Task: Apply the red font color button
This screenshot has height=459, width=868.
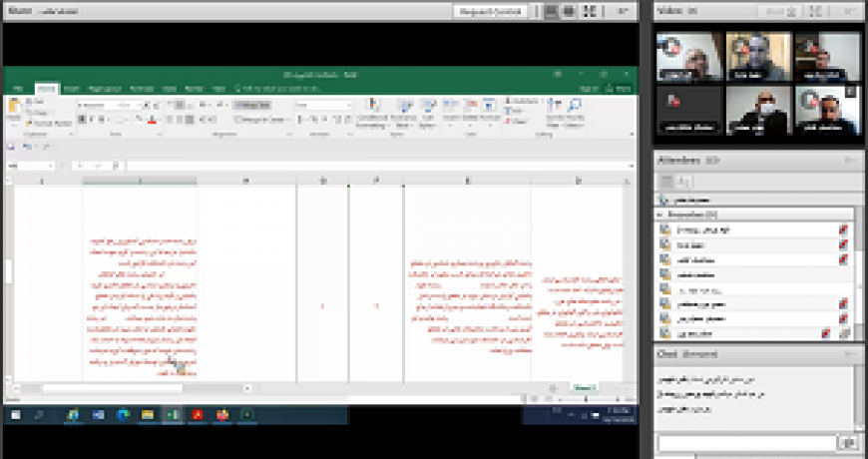Action: click(152, 120)
